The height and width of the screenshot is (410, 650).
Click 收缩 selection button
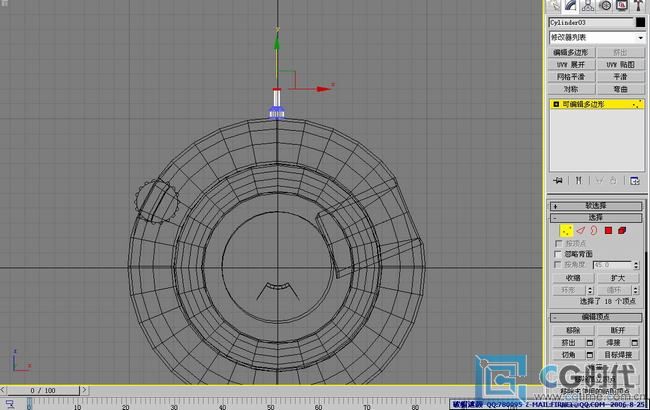tap(573, 278)
